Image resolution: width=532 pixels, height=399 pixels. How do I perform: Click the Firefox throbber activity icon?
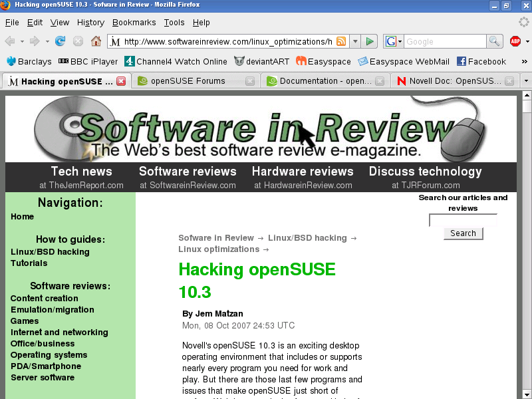pyautogui.click(x=524, y=22)
